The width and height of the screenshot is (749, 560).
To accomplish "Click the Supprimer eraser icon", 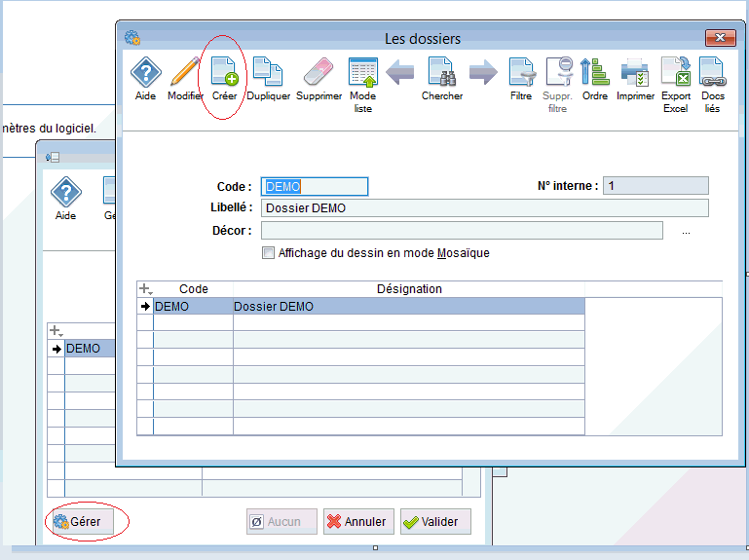I will click(318, 74).
